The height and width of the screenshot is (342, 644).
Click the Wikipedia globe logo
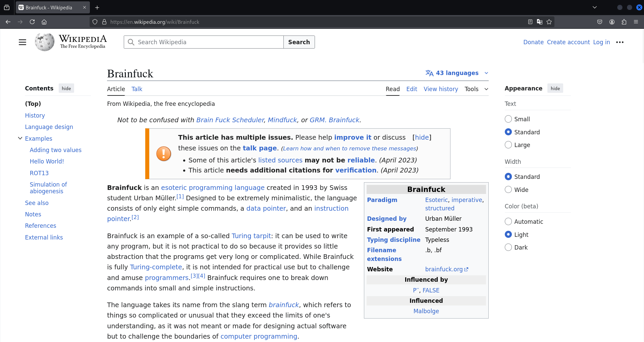(x=45, y=42)
